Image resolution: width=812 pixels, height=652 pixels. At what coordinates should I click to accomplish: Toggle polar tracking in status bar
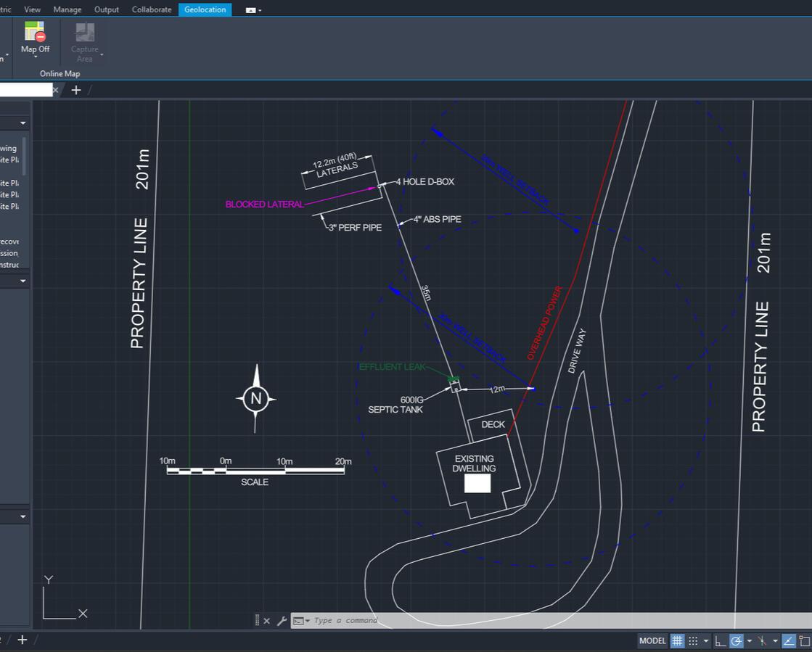pos(736,640)
